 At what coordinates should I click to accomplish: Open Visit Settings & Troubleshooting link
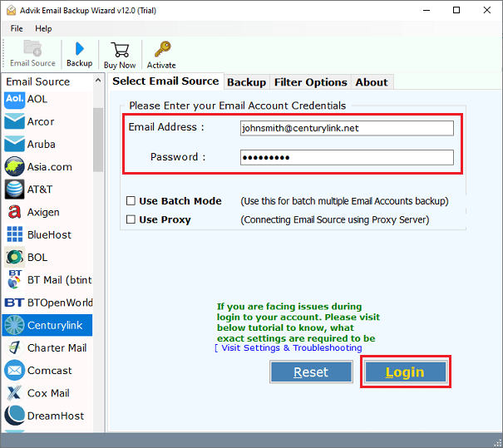(288, 348)
